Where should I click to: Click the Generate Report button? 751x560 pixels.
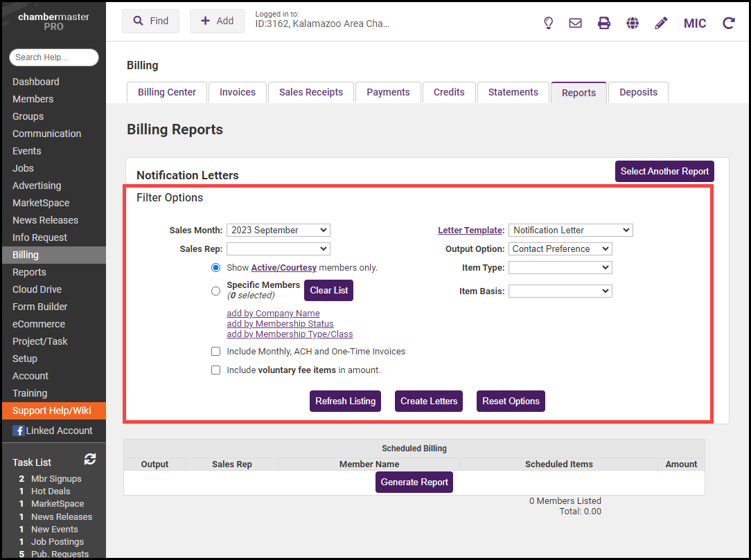[414, 482]
